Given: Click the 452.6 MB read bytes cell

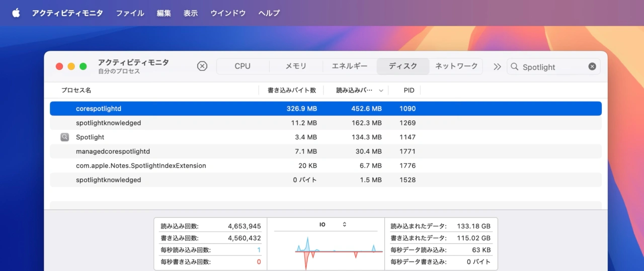Looking at the screenshot, I should click(x=367, y=109).
